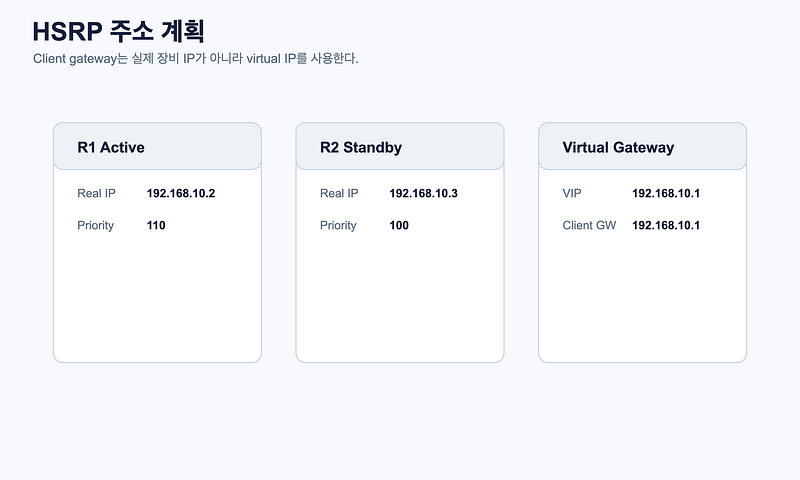The image size is (800, 480).
Task: Select the R2 Standby card header
Action: tap(400, 146)
